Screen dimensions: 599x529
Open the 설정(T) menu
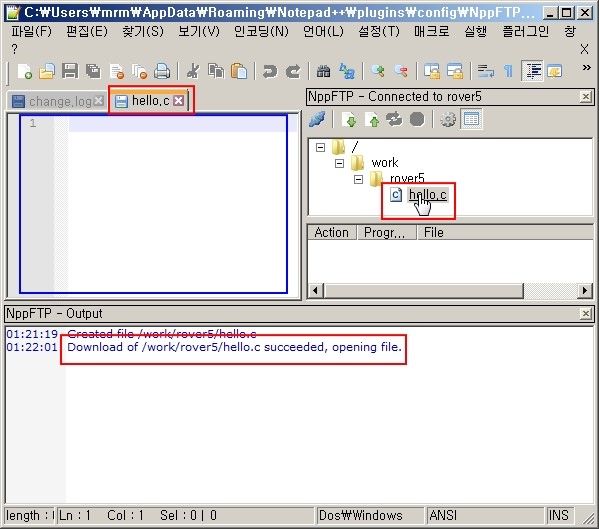coord(379,31)
